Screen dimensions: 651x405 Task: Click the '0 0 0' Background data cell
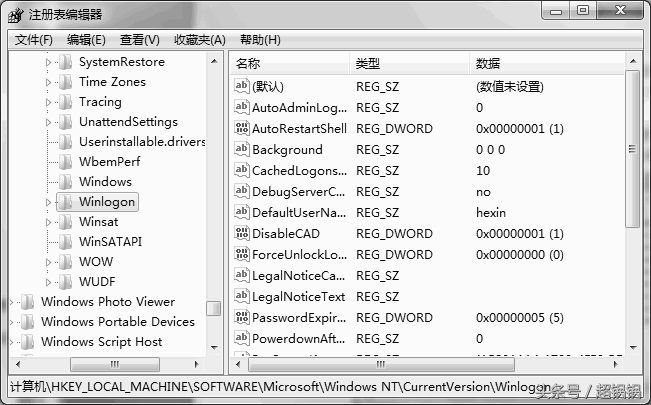click(490, 150)
